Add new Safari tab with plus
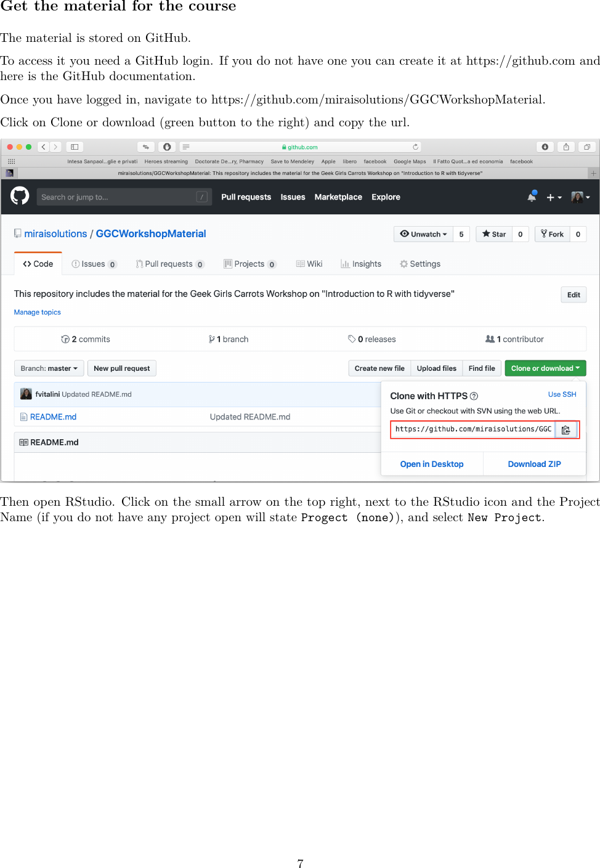The image size is (600, 868). pyautogui.click(x=594, y=173)
